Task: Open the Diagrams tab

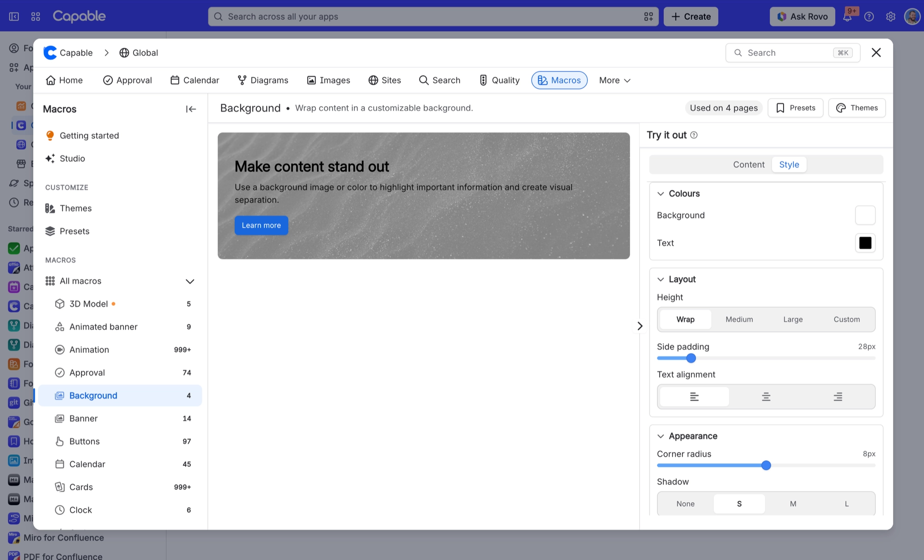Action: [x=263, y=80]
